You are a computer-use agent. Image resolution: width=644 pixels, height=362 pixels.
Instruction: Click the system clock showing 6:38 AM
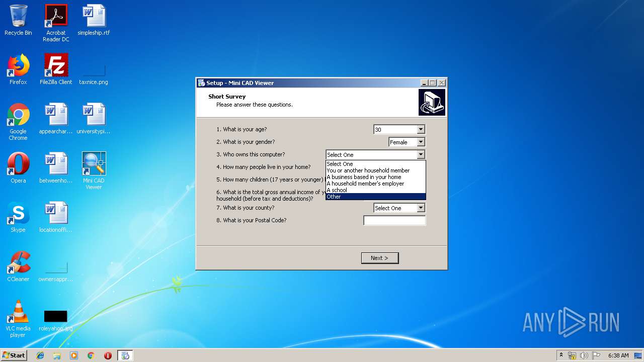pyautogui.click(x=618, y=355)
